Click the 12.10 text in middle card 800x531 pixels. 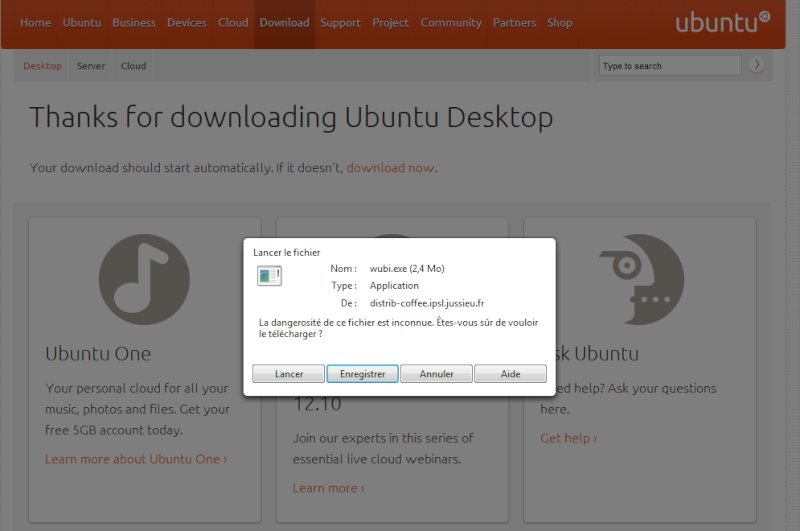(x=317, y=404)
